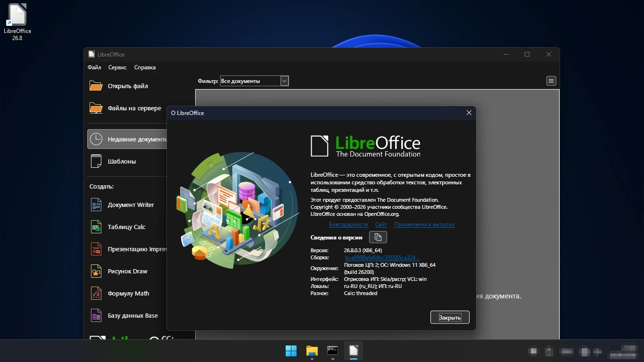Screen dimensions: 644x362
Task: Click the Файлы на сервере label
Action: [x=134, y=108]
